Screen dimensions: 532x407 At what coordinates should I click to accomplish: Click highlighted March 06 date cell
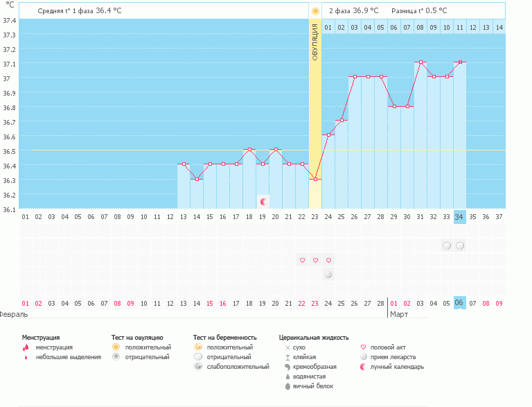(460, 303)
